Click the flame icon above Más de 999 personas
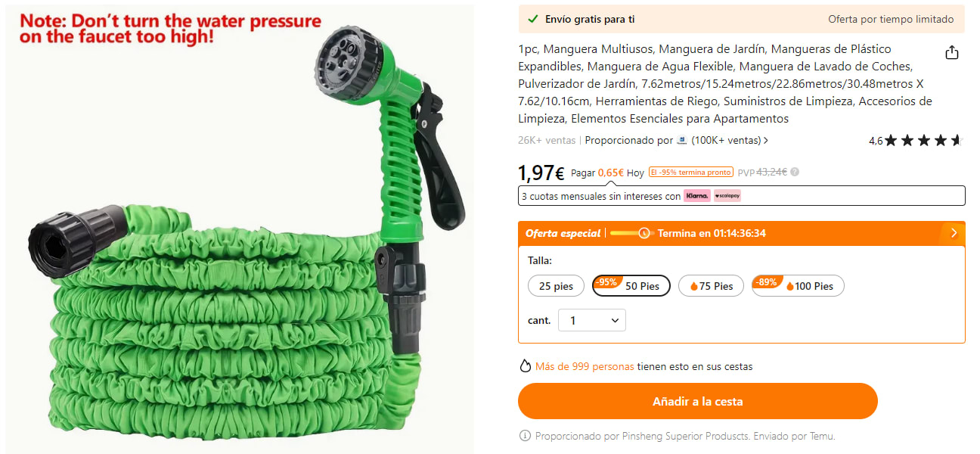 tap(526, 366)
